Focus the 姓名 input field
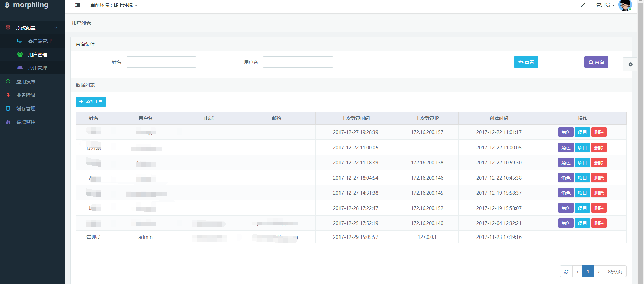The width and height of the screenshot is (644, 284). (x=161, y=62)
